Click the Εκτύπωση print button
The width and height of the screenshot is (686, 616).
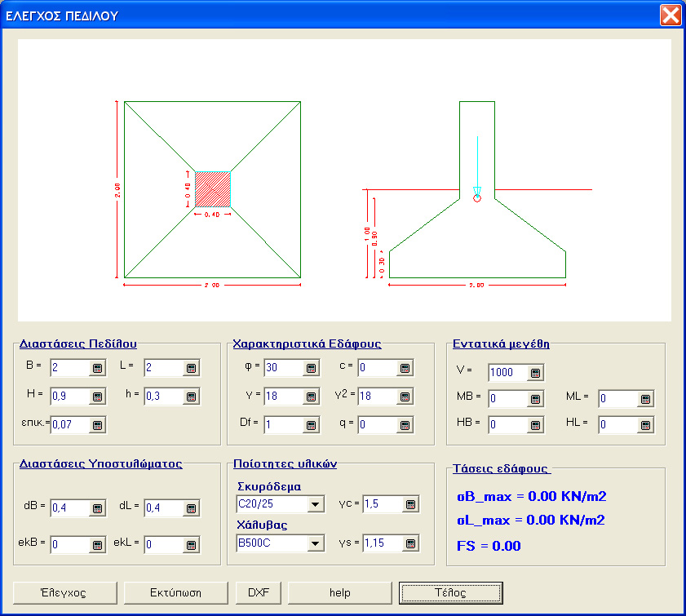pyautogui.click(x=176, y=593)
